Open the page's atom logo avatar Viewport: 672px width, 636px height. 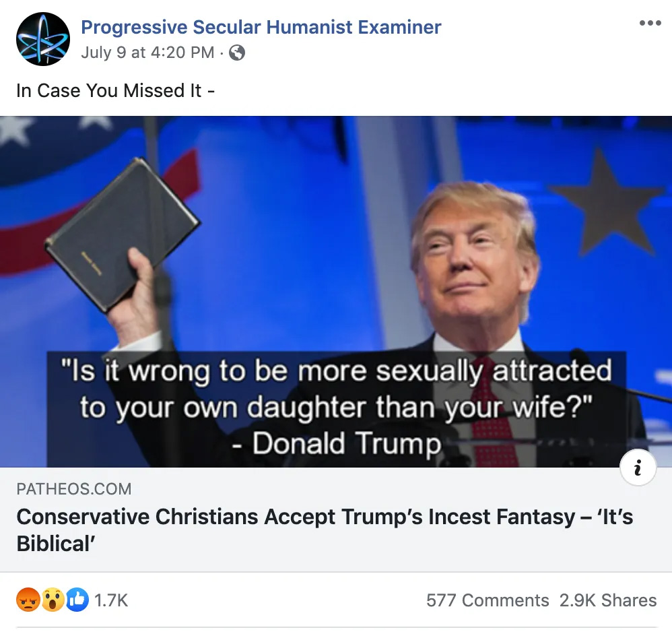43,39
